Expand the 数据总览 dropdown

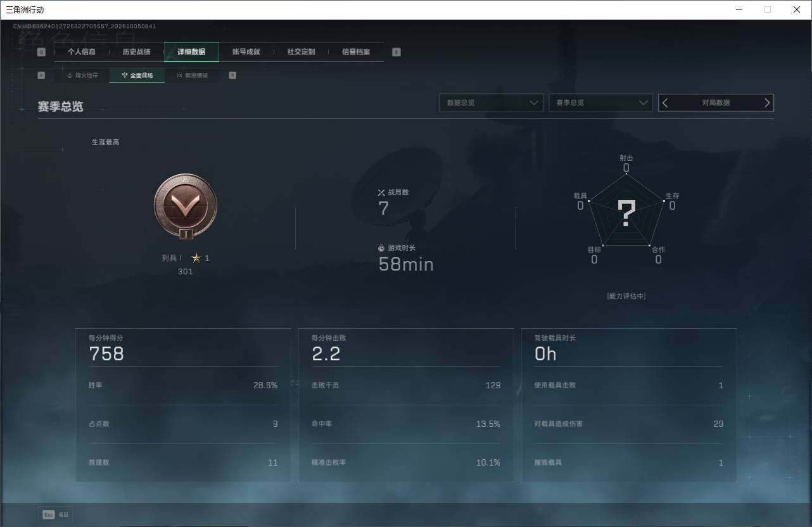pyautogui.click(x=492, y=103)
